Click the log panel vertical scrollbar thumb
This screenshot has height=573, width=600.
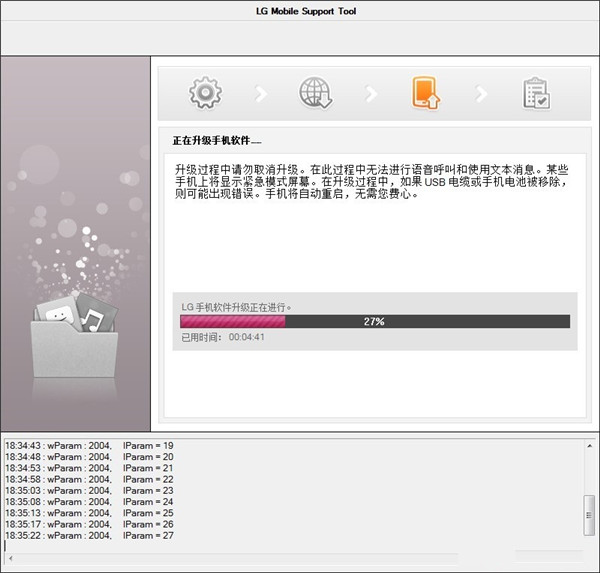(589, 515)
